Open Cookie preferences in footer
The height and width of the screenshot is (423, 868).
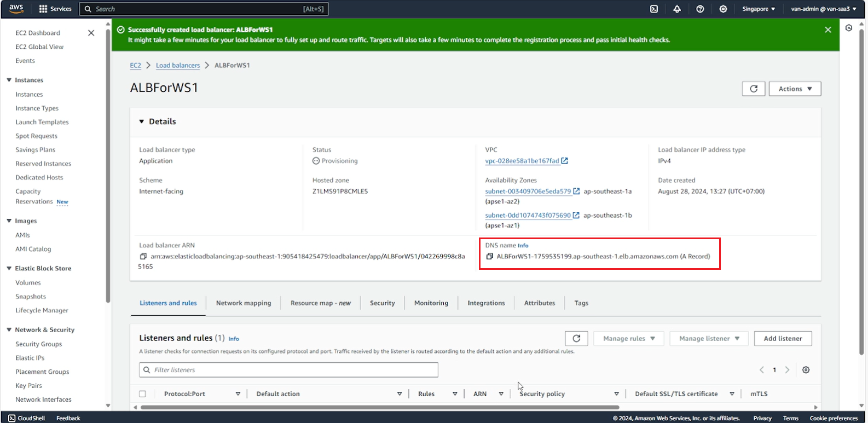[834, 418]
